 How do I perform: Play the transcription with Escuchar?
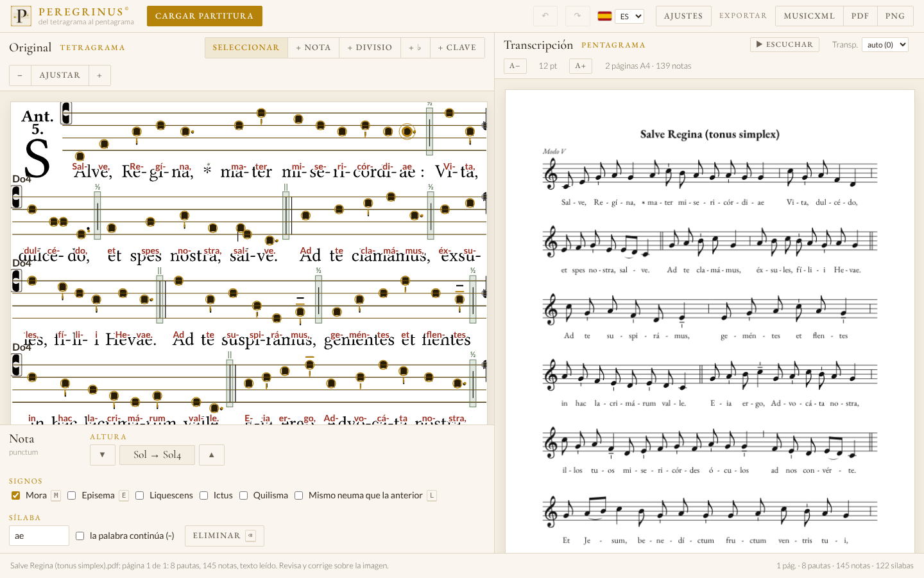click(785, 45)
